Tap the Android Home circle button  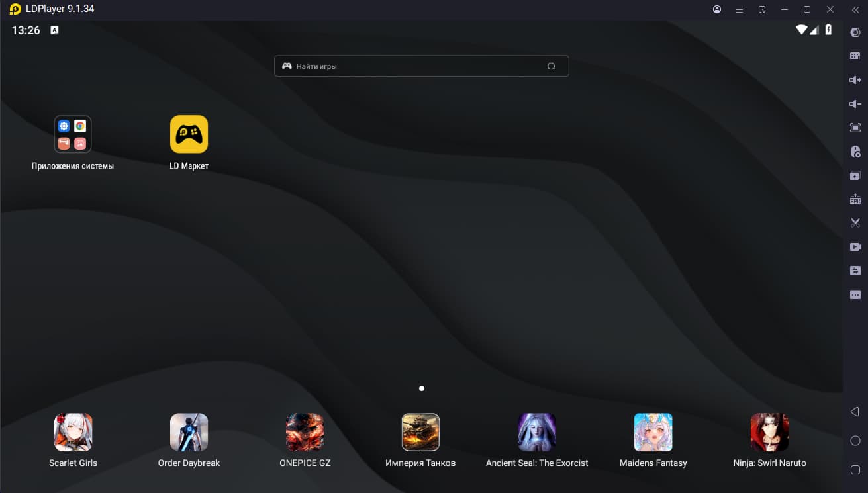[855, 441]
